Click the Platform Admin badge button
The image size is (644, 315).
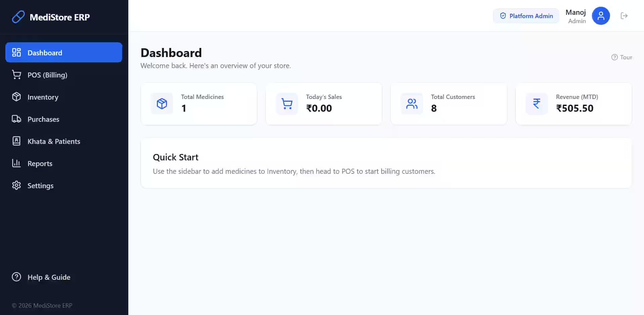[x=526, y=16]
